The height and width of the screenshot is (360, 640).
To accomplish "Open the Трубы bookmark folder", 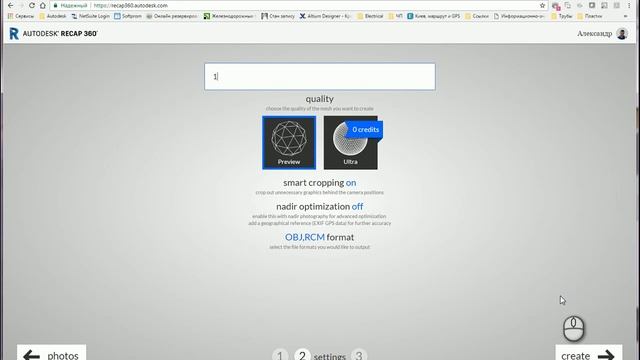I will pos(562,16).
